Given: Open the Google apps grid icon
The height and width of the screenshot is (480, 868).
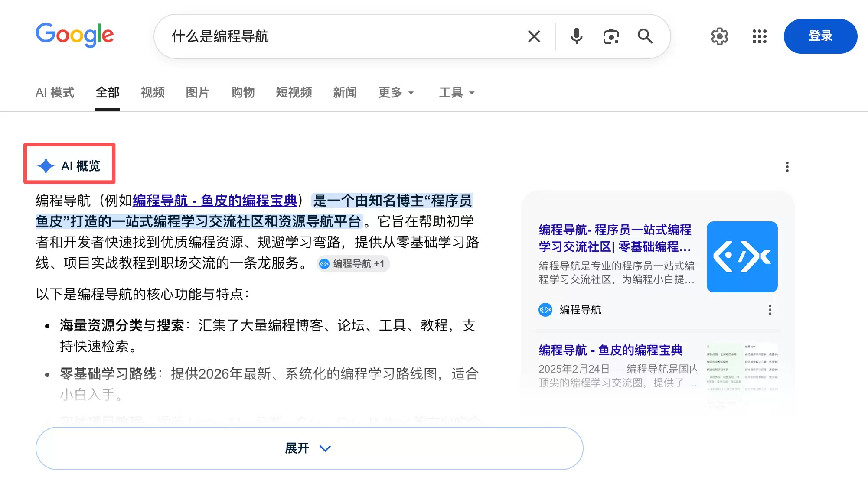Looking at the screenshot, I should click(760, 36).
